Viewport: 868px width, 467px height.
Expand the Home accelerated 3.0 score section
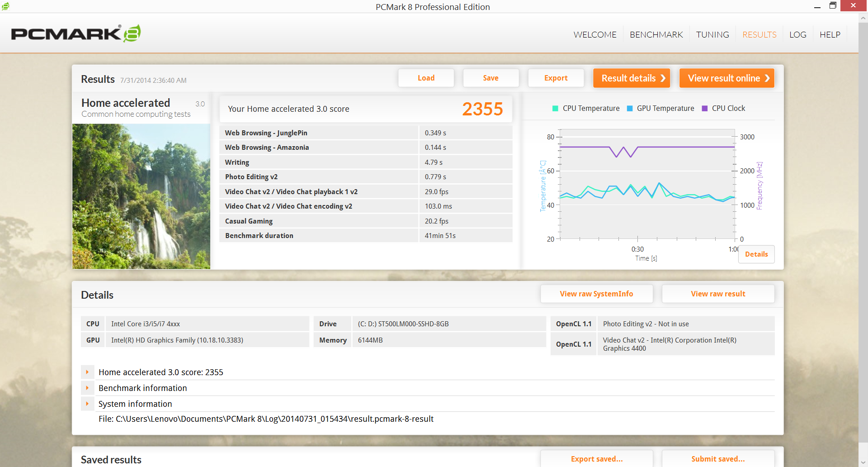click(x=87, y=372)
